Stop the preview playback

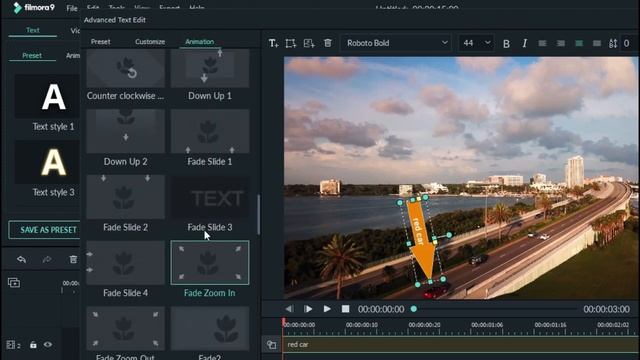345,309
